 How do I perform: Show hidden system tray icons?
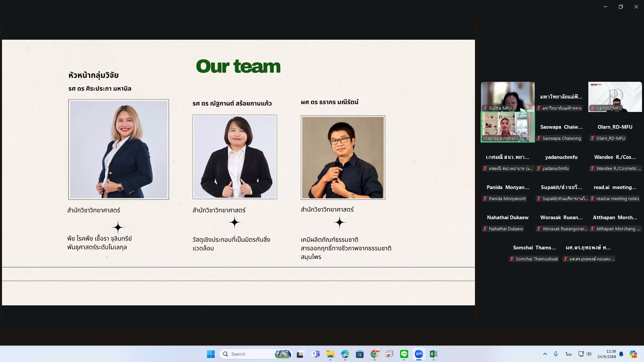[x=545, y=354]
